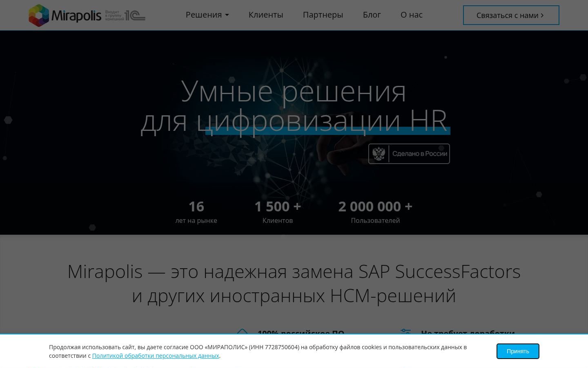Click the arrow icon in Связаться с нами
This screenshot has height=368, width=588.
pos(542,15)
